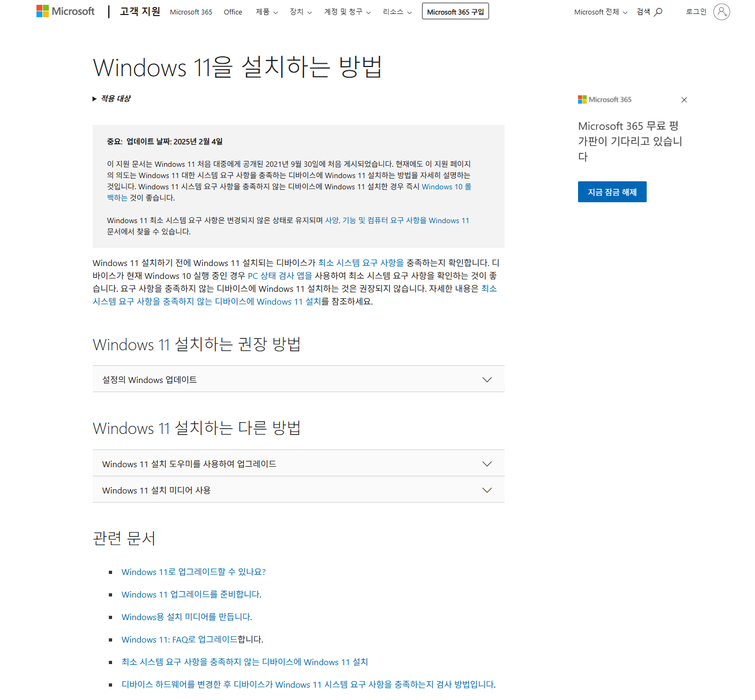Screen dimensions: 755x700
Task: Open the Microsoft 전체 dropdown
Action: point(601,12)
